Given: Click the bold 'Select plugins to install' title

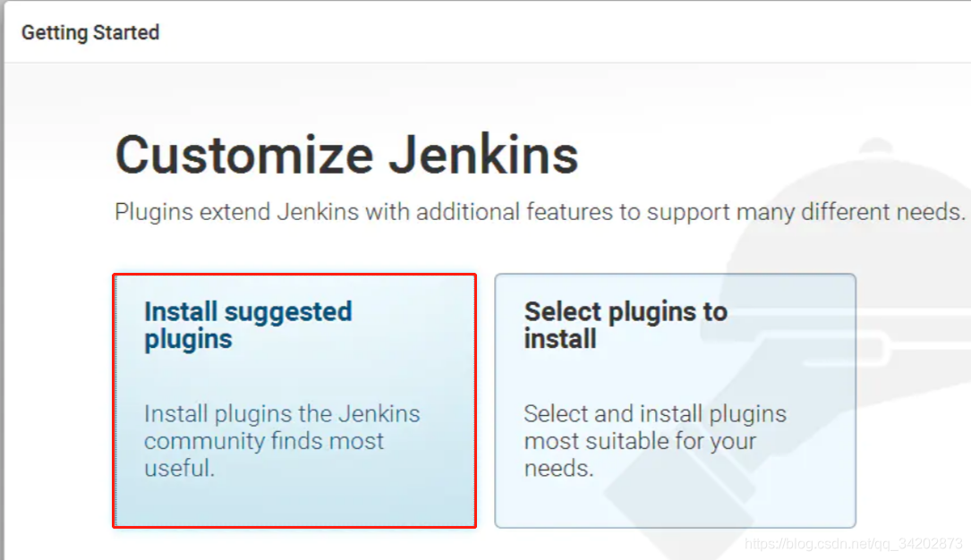Looking at the screenshot, I should point(625,325).
